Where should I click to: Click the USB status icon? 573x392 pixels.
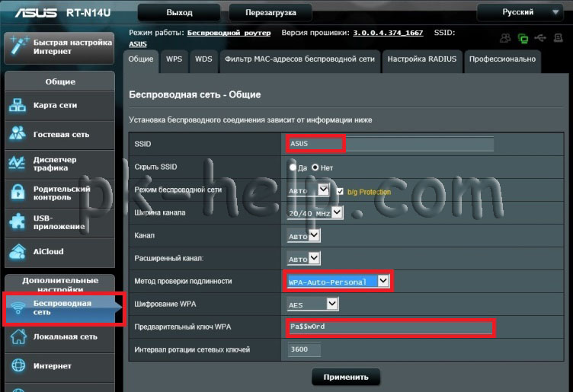pos(540,37)
